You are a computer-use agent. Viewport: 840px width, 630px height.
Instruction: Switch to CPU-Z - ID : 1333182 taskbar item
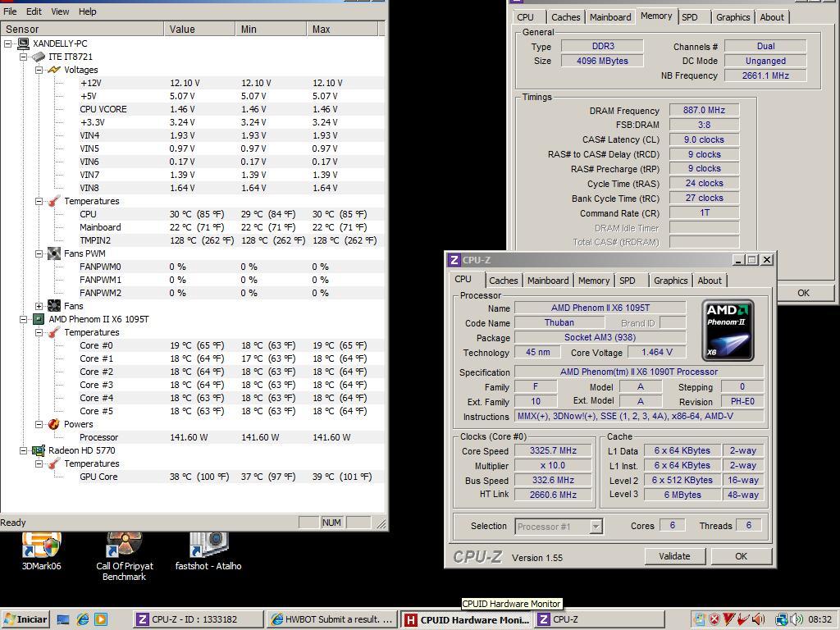pos(199,620)
